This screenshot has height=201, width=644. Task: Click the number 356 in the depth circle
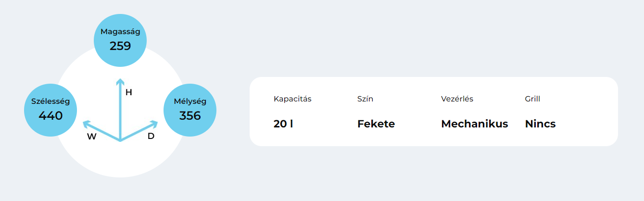click(x=190, y=116)
